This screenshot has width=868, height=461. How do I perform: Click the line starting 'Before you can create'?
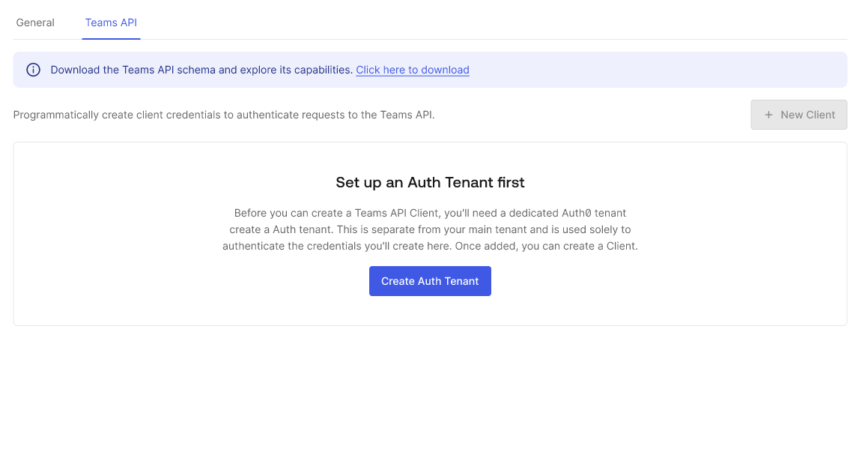coord(430,213)
